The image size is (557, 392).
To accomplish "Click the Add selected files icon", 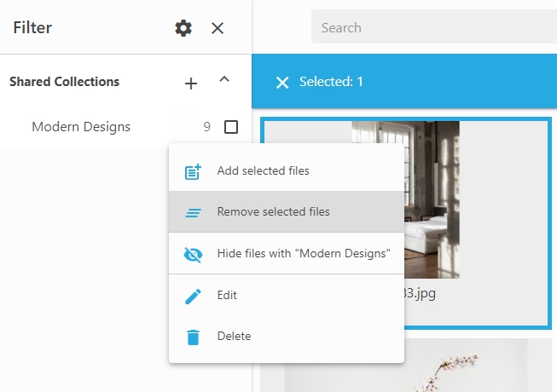I will tap(194, 171).
